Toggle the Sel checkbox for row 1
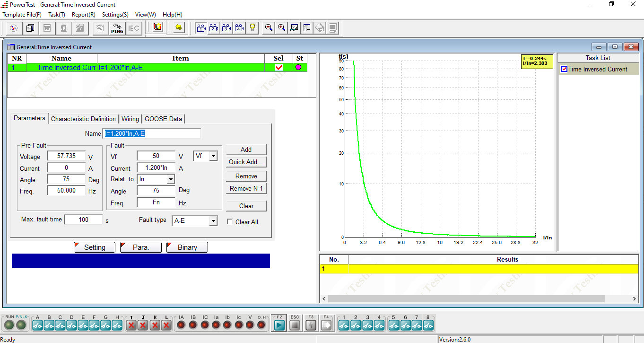The image size is (644, 343). pyautogui.click(x=279, y=68)
